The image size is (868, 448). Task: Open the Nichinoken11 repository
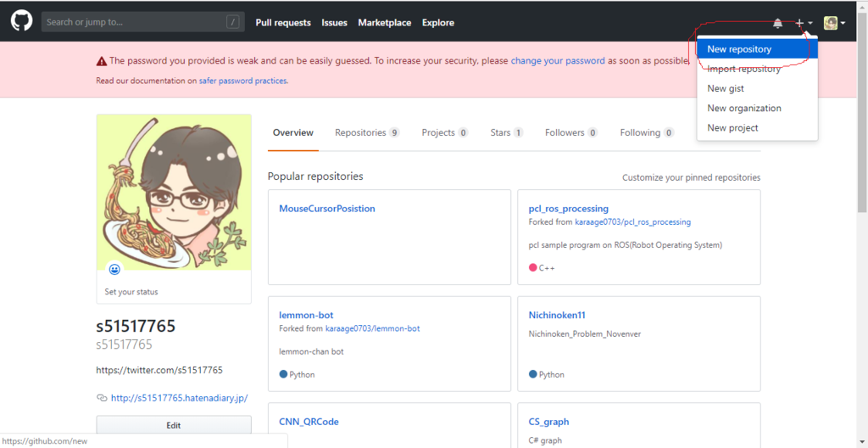tap(557, 316)
